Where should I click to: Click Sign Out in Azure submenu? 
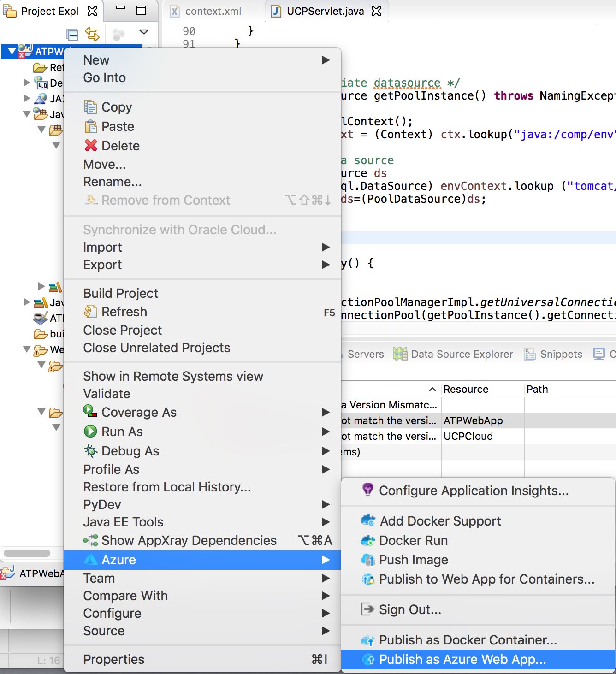click(x=409, y=609)
